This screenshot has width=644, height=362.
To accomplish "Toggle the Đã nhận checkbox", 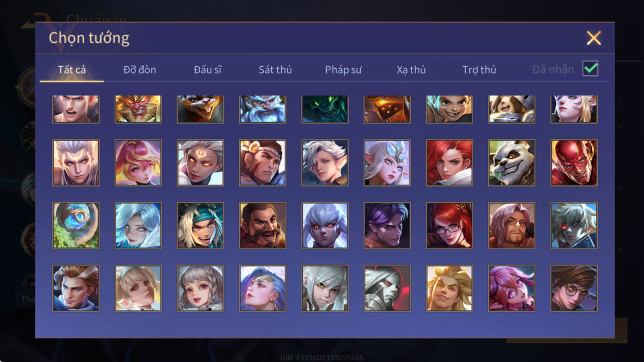I will (x=590, y=68).
